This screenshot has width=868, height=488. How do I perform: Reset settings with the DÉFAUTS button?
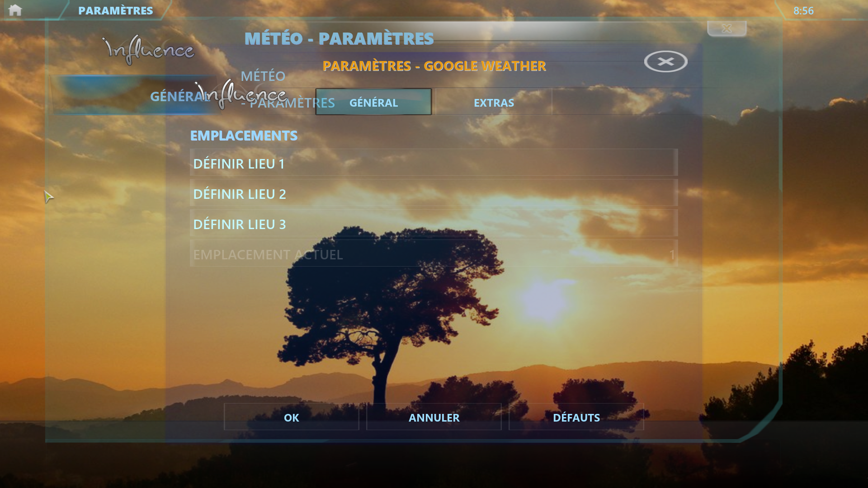coord(576,417)
